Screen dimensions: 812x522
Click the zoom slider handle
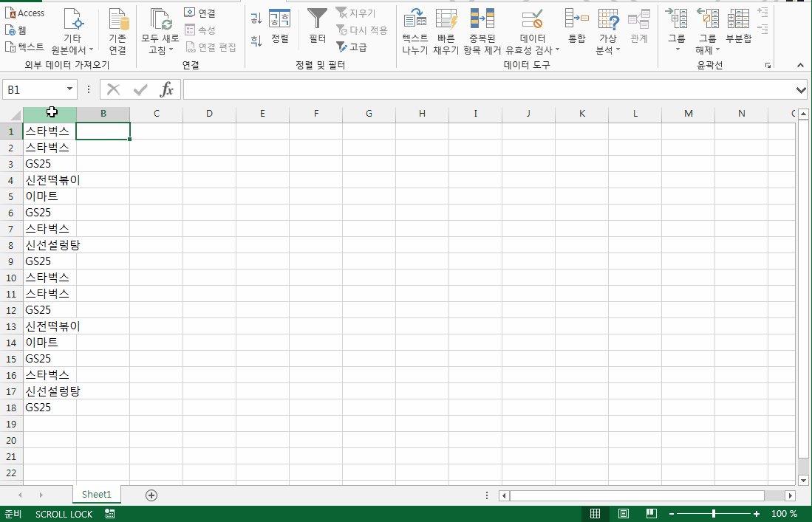tap(714, 514)
